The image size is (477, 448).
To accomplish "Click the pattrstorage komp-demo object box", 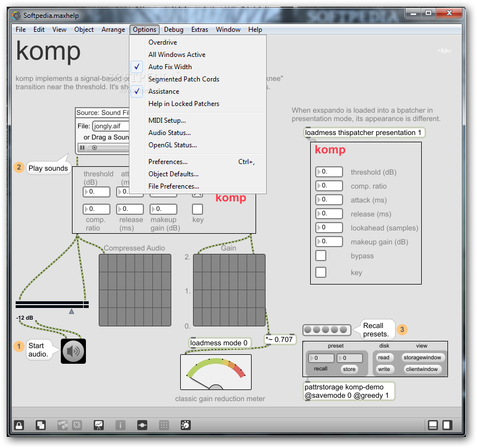I will (349, 391).
